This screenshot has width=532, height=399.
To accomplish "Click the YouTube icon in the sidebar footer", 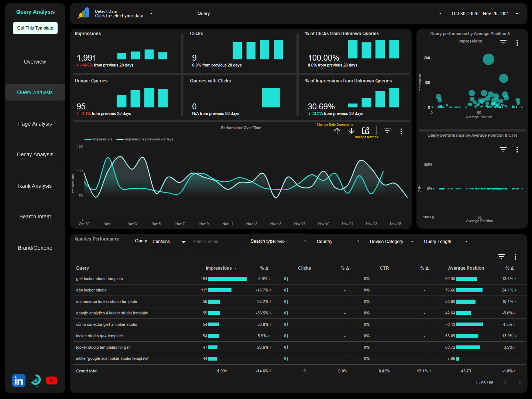I will 52,380.
